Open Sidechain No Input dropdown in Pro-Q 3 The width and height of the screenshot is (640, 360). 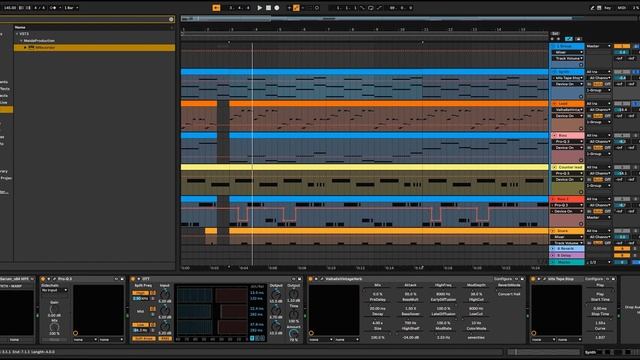[x=54, y=290]
